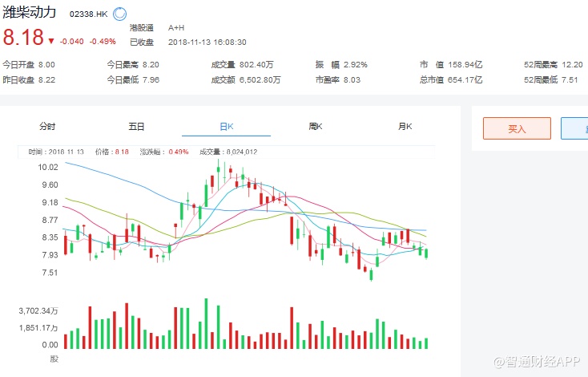Click the red down-arrow price change indicator

coord(51,42)
